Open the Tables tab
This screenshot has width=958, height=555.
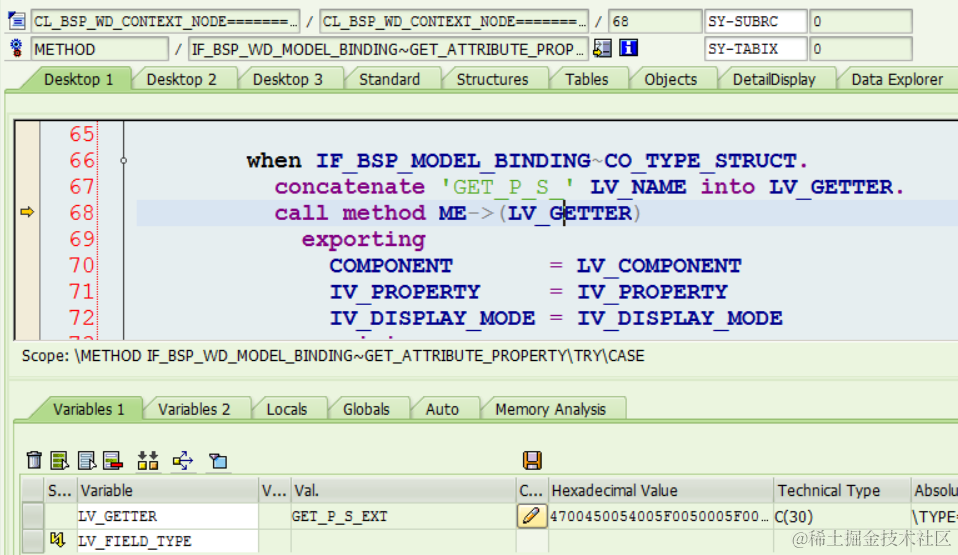click(587, 79)
